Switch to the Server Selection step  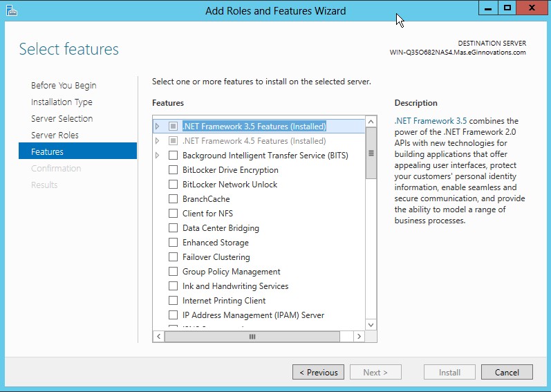point(62,118)
